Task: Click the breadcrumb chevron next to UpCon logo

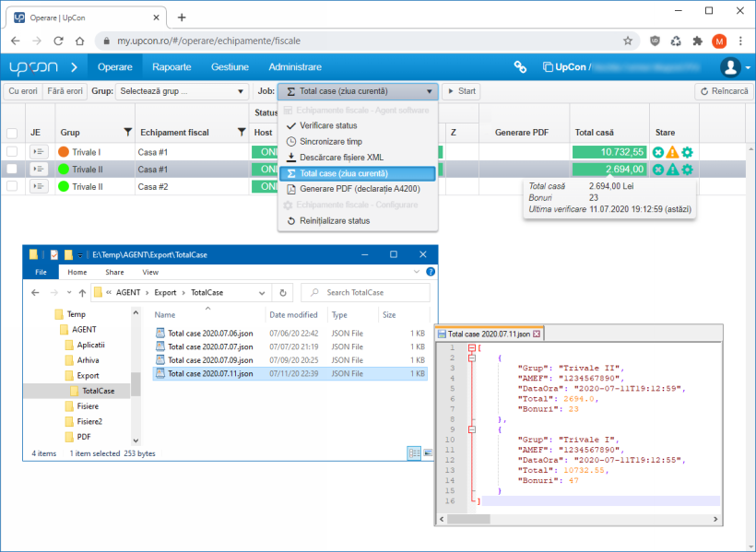Action: point(74,67)
